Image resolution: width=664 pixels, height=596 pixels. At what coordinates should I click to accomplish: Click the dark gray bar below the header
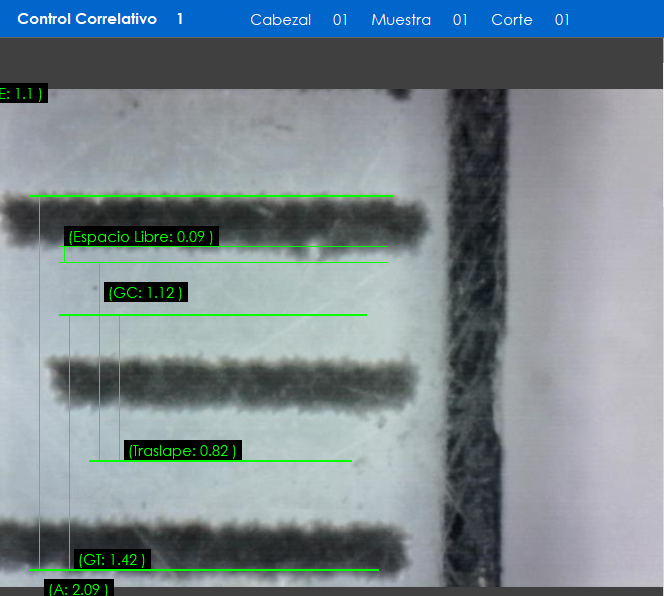[332, 63]
